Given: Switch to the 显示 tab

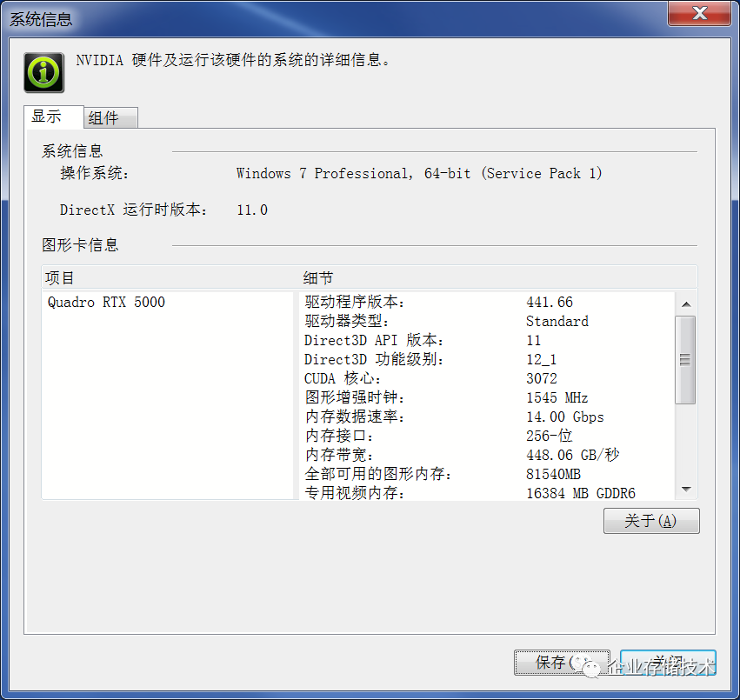Looking at the screenshot, I should (x=53, y=117).
